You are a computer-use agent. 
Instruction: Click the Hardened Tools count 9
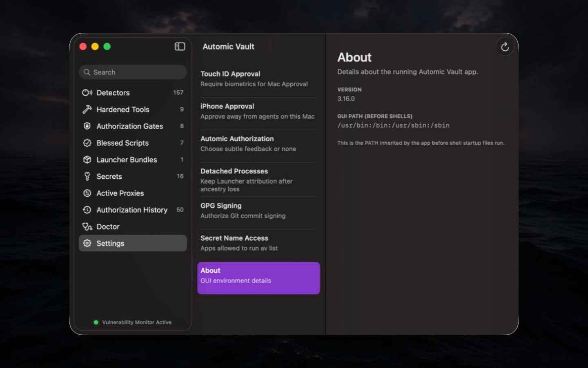coord(182,110)
